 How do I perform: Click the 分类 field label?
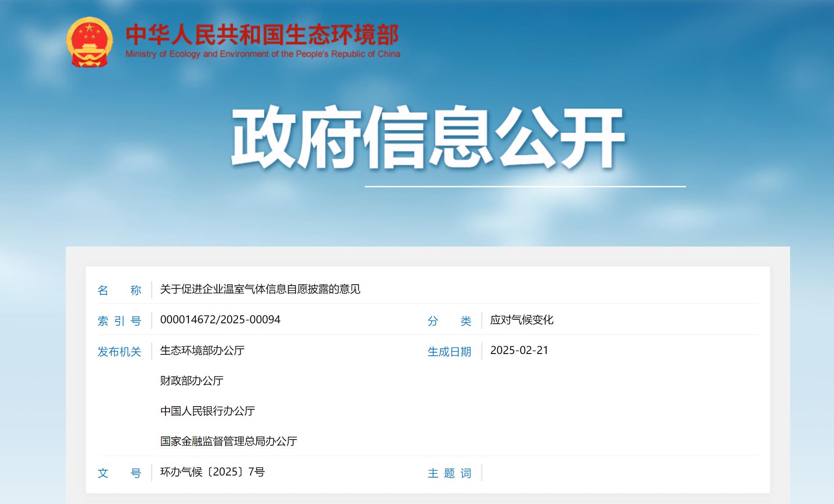[x=449, y=321]
